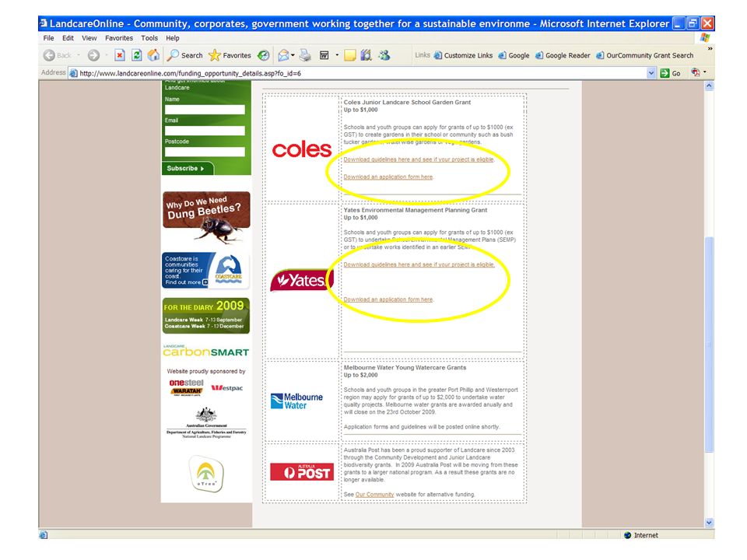Open Coles grant application form link
Image resolution: width=747 pixels, height=560 pixels.
click(388, 177)
